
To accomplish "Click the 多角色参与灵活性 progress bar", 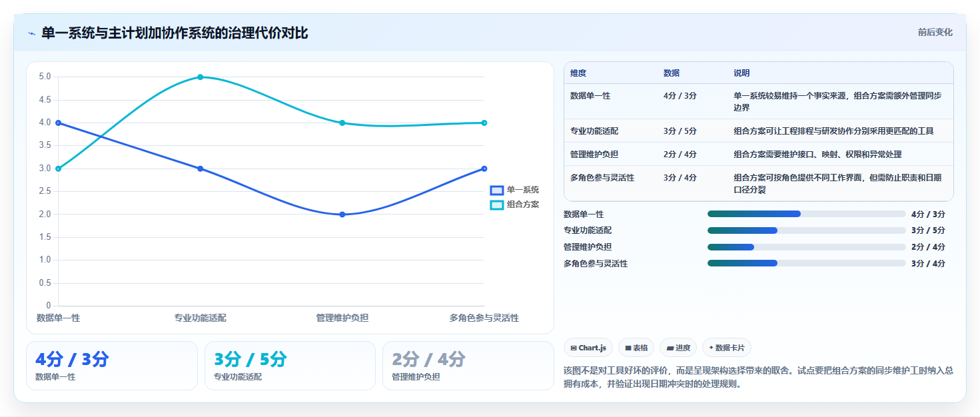I will (807, 263).
